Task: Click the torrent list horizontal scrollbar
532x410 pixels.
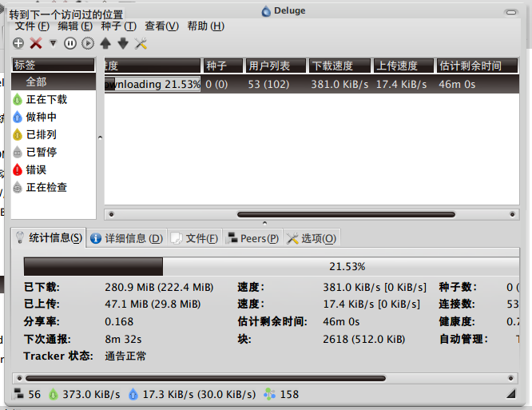Action: point(346,214)
